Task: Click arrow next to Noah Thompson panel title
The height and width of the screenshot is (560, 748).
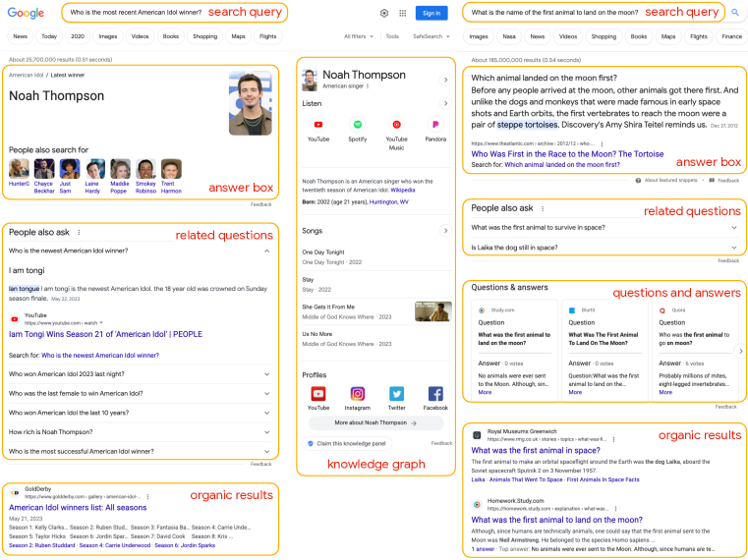Action: (445, 80)
